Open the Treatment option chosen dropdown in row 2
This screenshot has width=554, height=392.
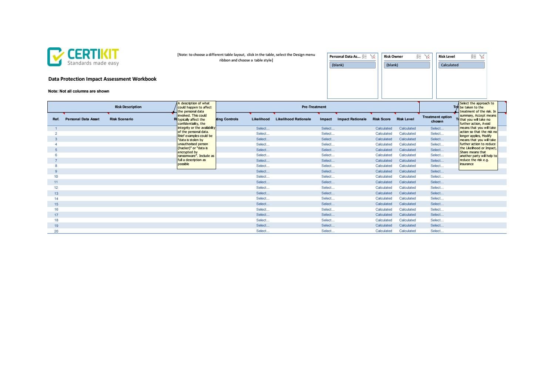[437, 134]
